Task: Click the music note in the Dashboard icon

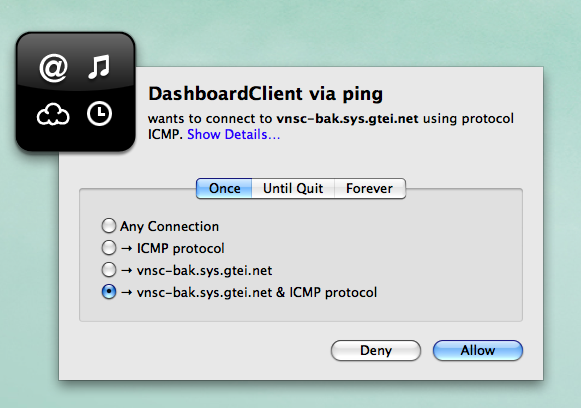Action: tap(99, 67)
